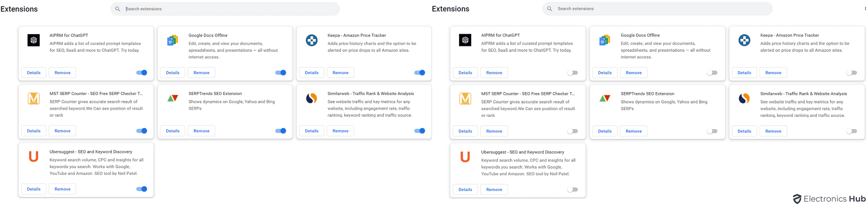Click SERPTrends triangle icon on the left page
This screenshot has width=868, height=205.
[173, 98]
